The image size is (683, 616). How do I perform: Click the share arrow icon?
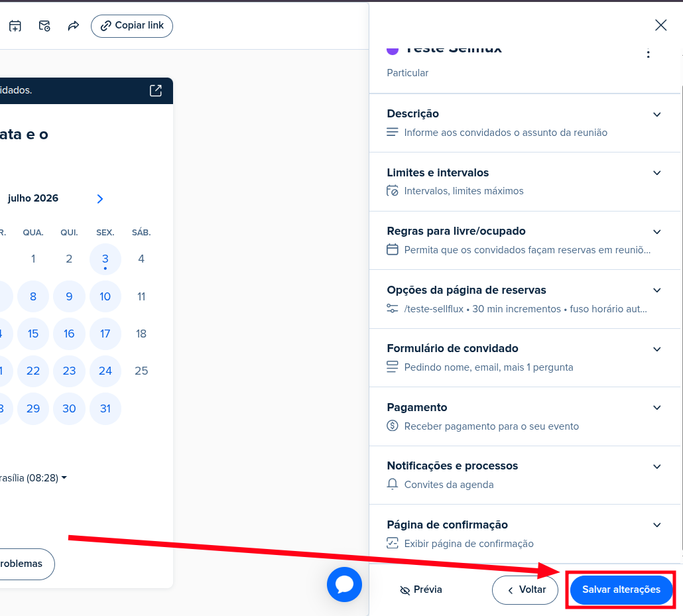point(74,26)
